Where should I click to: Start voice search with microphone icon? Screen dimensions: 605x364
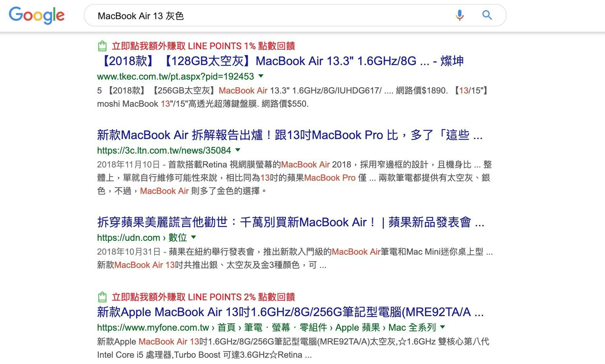pos(459,15)
